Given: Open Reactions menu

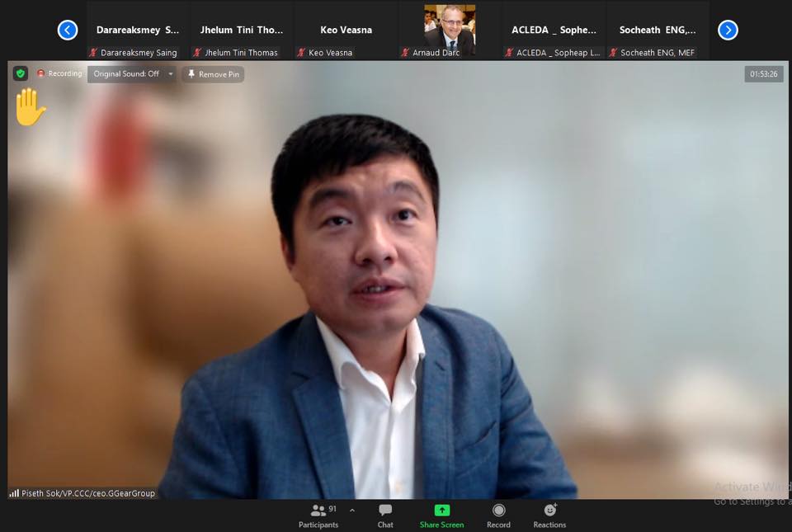Looking at the screenshot, I should pos(549,516).
